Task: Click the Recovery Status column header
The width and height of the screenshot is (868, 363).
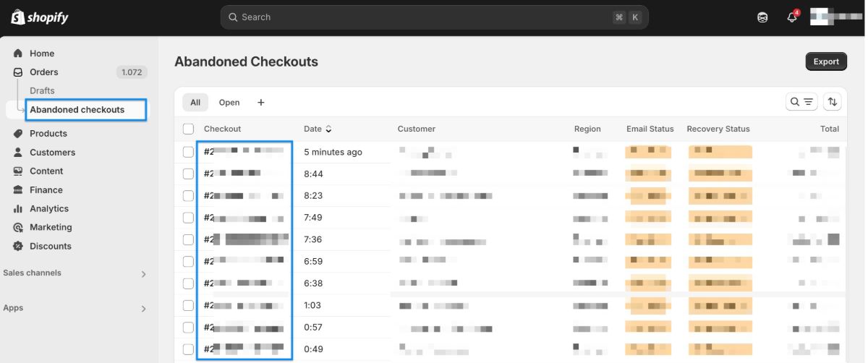Action: pos(718,129)
